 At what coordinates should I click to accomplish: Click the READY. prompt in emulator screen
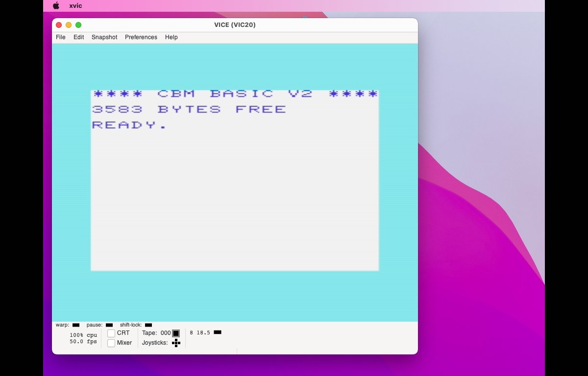tap(130, 125)
